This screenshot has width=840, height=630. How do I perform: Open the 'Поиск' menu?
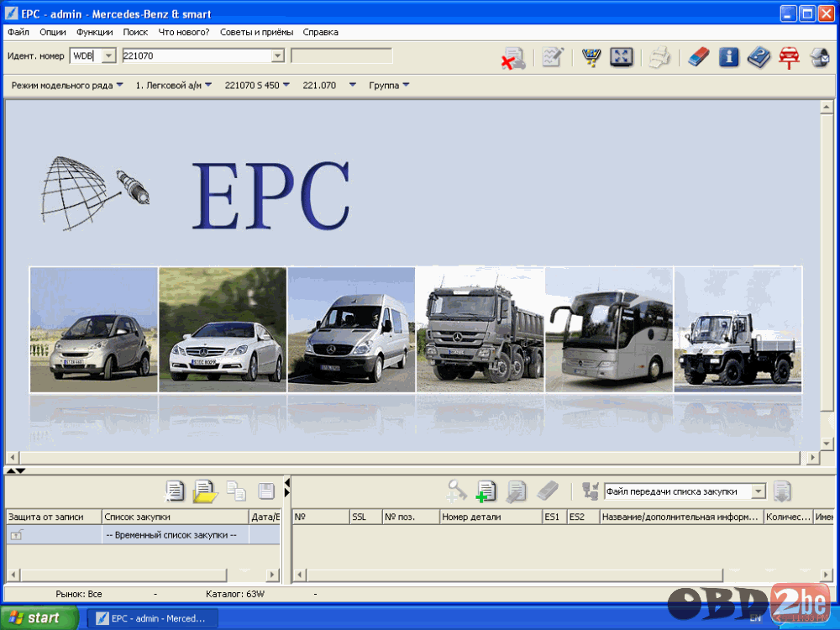click(x=135, y=32)
